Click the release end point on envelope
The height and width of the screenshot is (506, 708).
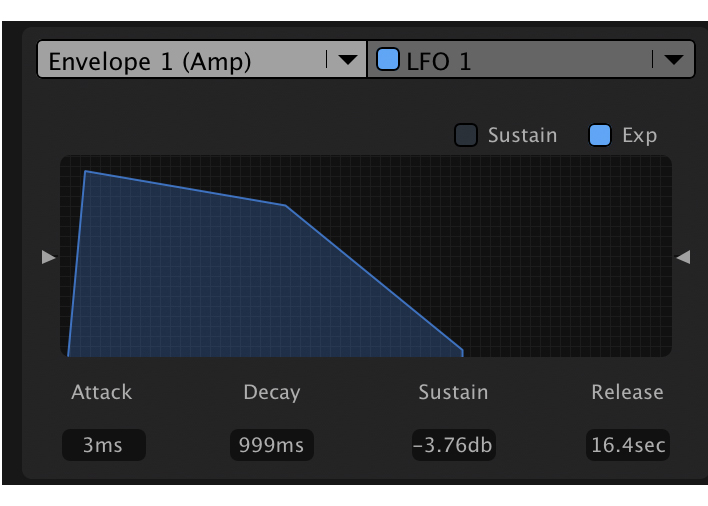click(x=462, y=351)
